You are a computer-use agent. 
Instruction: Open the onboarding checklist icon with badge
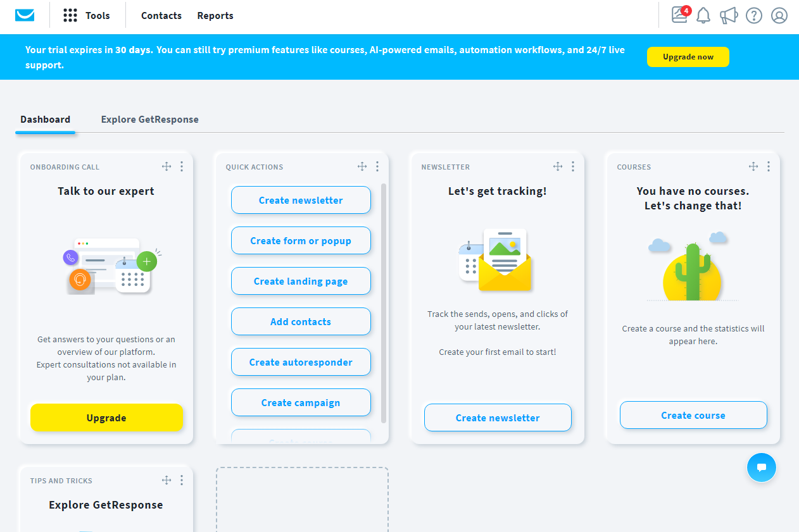click(x=681, y=15)
